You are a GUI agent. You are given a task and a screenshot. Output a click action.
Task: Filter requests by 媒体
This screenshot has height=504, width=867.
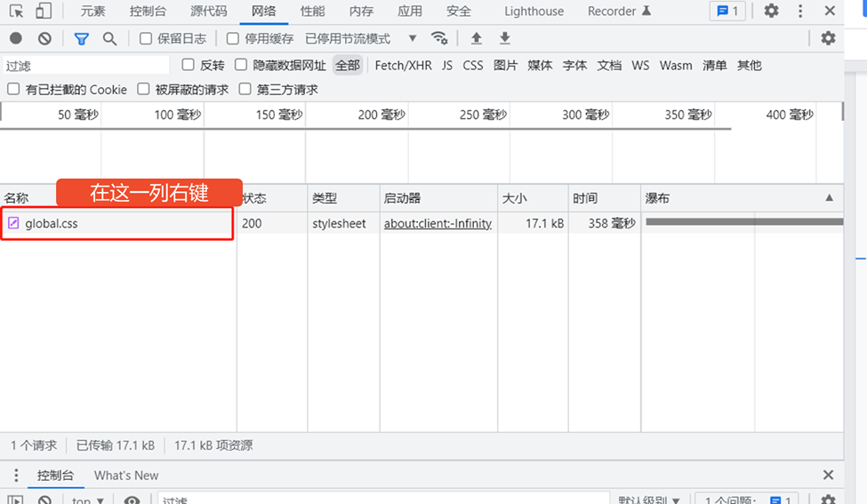coord(540,65)
